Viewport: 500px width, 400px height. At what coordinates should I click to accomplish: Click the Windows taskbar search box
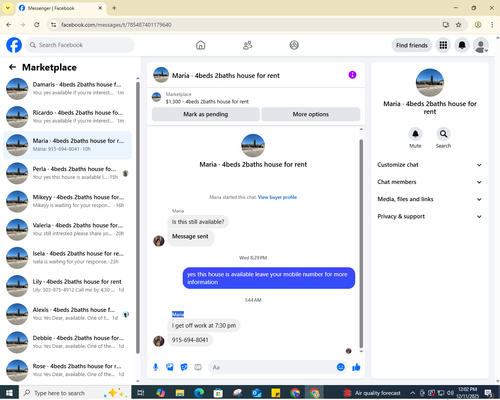click(75, 393)
